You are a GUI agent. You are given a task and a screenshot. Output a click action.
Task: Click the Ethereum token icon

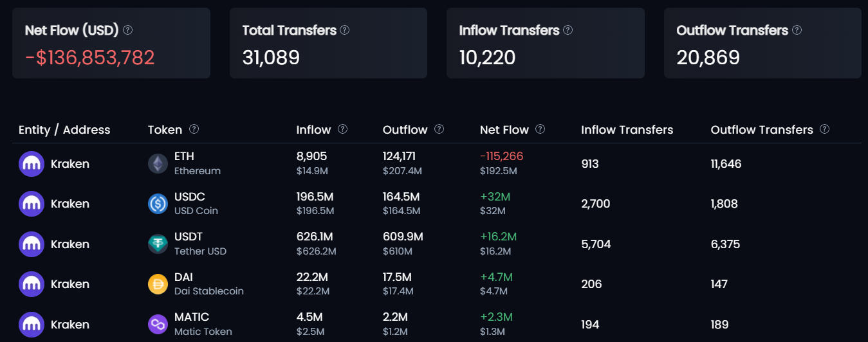click(158, 164)
